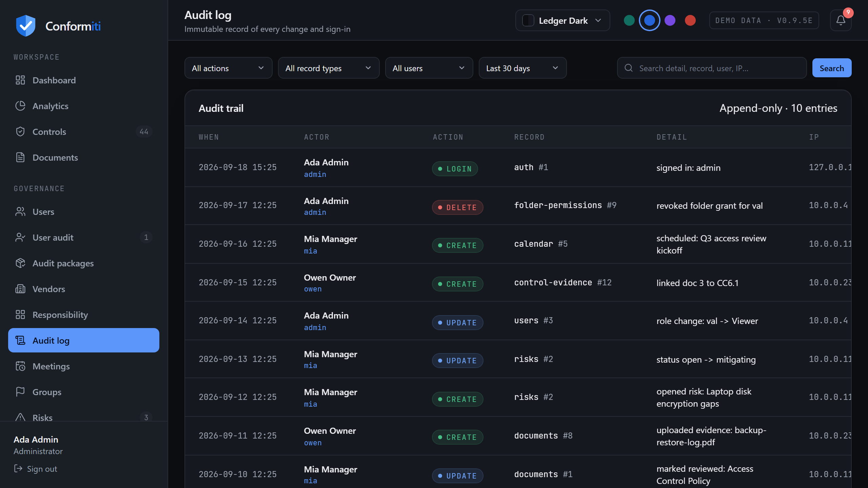Click the auth #1 record
The height and width of the screenshot is (488, 868).
[x=531, y=167]
